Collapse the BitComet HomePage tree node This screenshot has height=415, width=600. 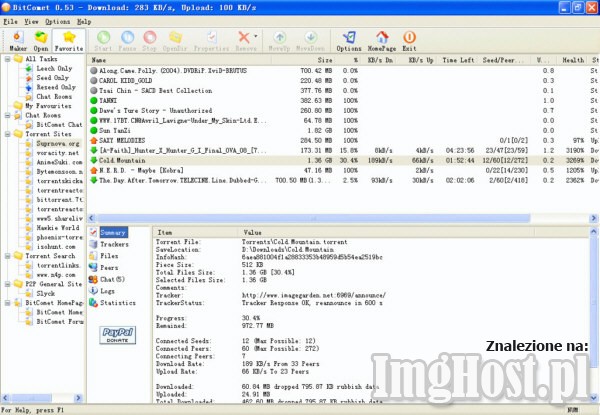(x=7, y=303)
